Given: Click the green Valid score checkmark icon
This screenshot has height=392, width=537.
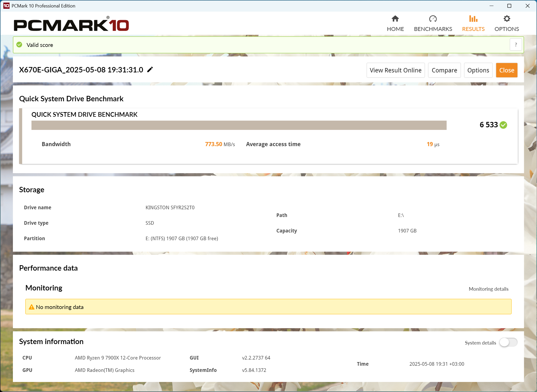Looking at the screenshot, I should [x=19, y=45].
